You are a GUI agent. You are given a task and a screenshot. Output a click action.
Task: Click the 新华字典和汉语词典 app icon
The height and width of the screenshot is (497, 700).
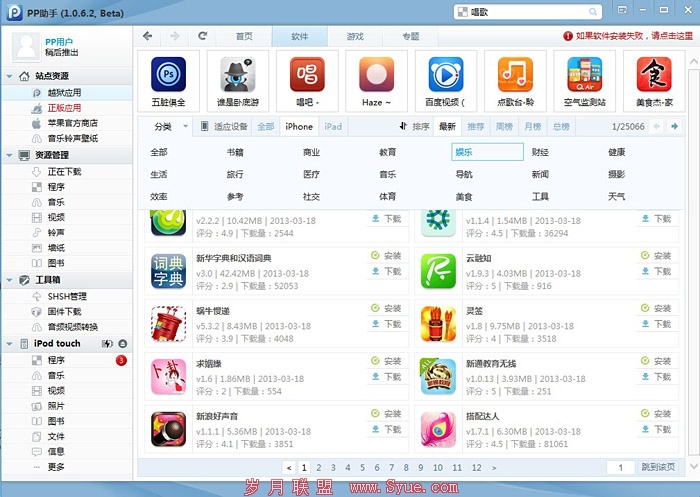[168, 271]
